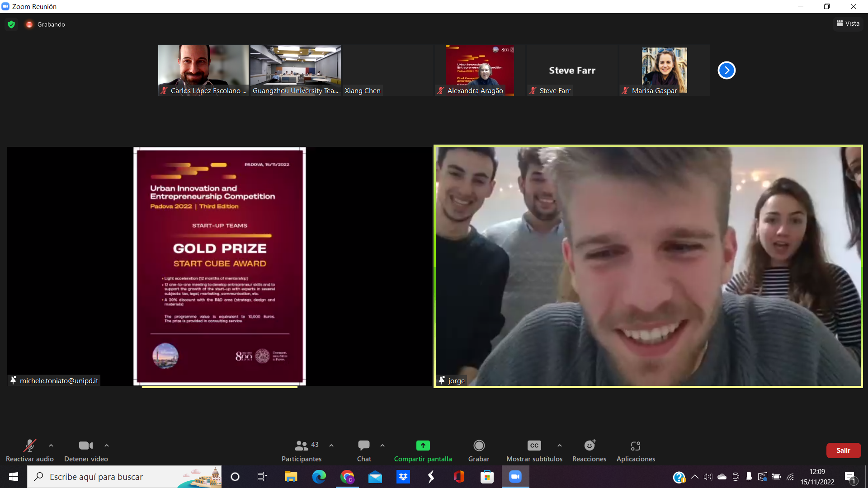Click the Grabar record button
This screenshot has width=868, height=488.
click(x=479, y=450)
